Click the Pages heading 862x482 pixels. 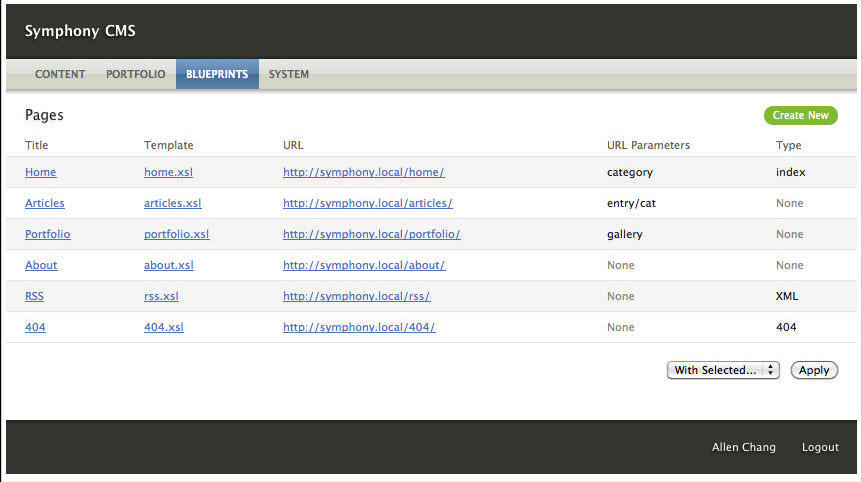45,115
